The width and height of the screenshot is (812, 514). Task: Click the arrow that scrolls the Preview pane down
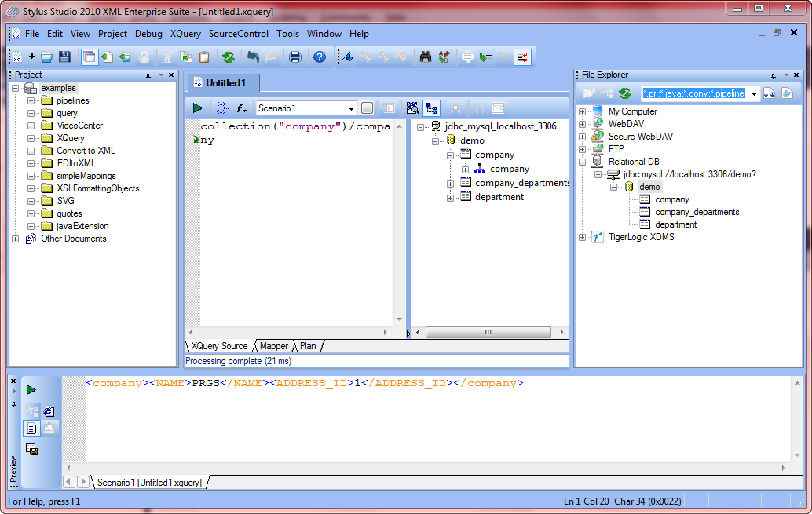[x=797, y=455]
